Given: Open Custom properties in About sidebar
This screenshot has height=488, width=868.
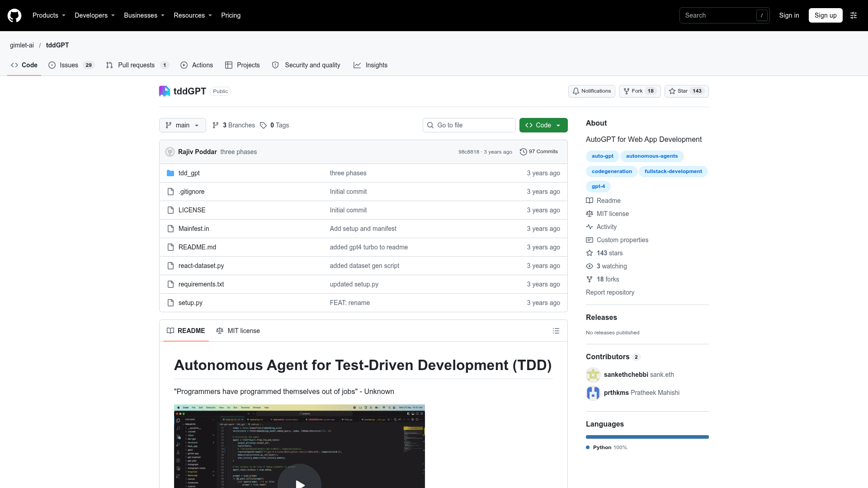Looking at the screenshot, I should (617, 240).
